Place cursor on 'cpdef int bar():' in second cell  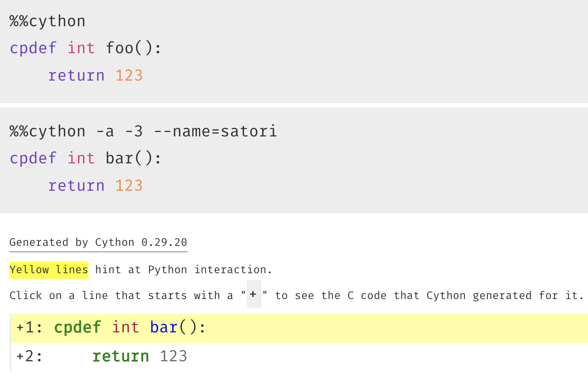[x=85, y=159]
